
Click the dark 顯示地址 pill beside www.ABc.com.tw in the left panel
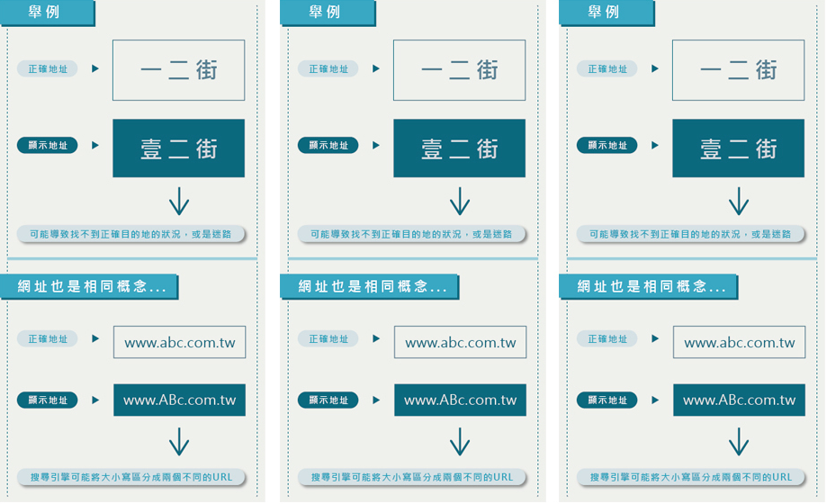tap(48, 400)
